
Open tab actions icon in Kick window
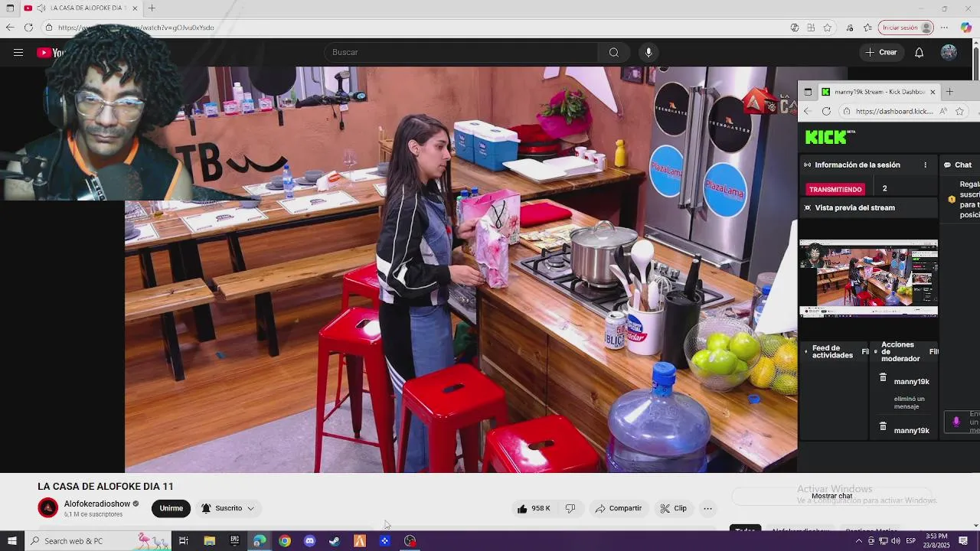808,92
